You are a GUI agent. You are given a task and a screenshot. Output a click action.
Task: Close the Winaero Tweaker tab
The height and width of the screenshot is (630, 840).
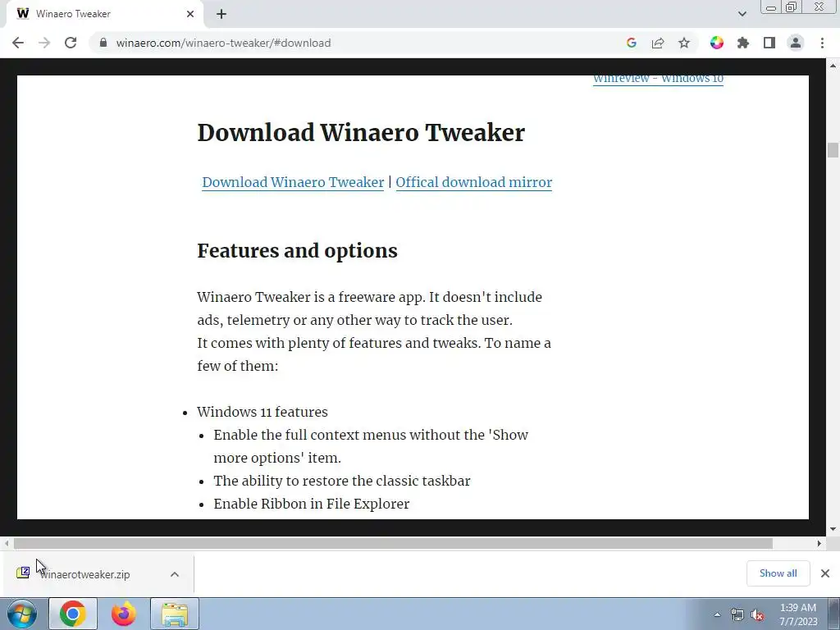click(190, 14)
